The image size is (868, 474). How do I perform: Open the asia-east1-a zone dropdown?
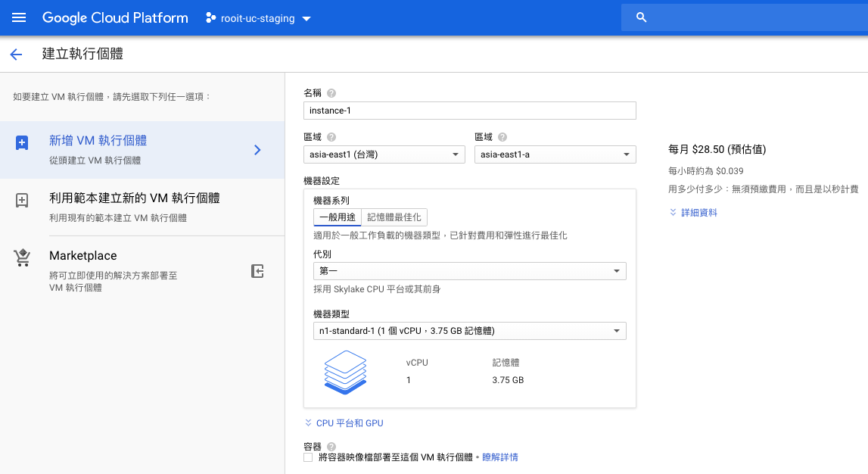(x=555, y=154)
